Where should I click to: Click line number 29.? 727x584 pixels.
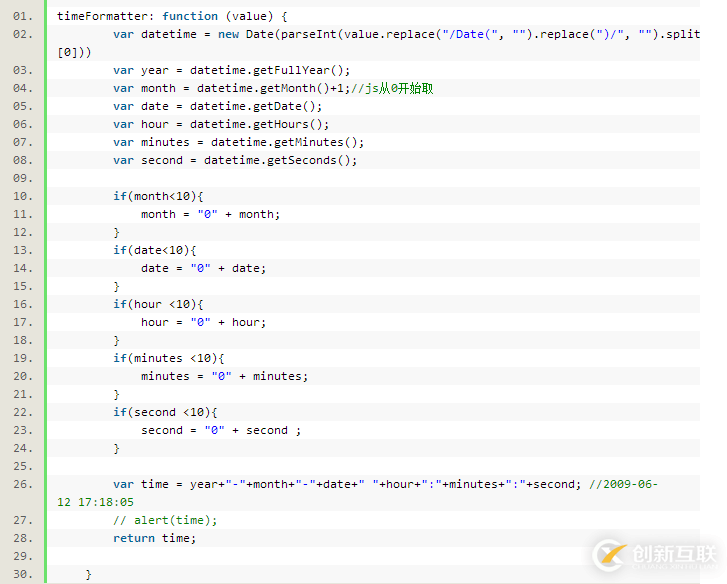[x=23, y=556]
